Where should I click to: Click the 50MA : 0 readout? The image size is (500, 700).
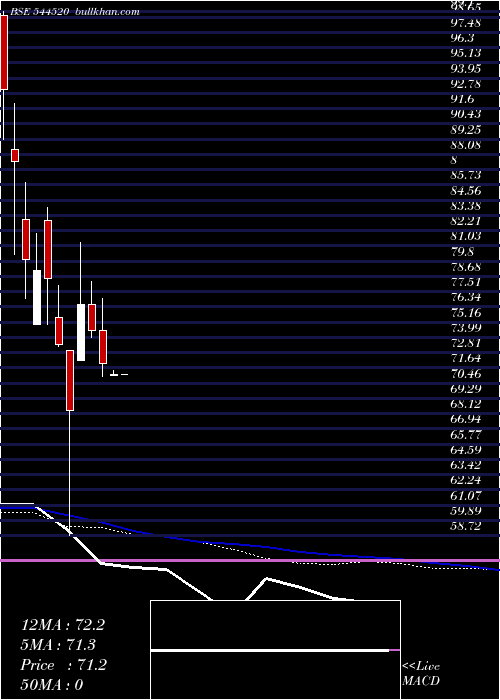pos(52,685)
